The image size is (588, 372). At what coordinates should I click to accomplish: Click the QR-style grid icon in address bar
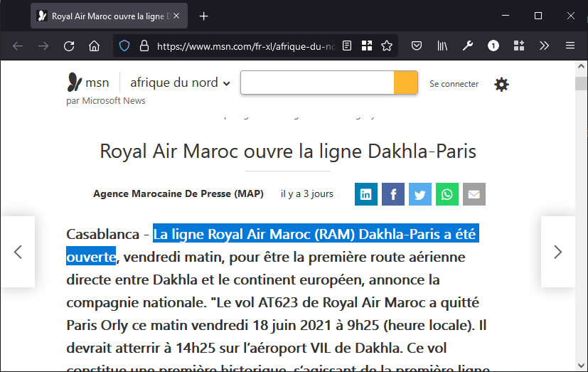(367, 46)
